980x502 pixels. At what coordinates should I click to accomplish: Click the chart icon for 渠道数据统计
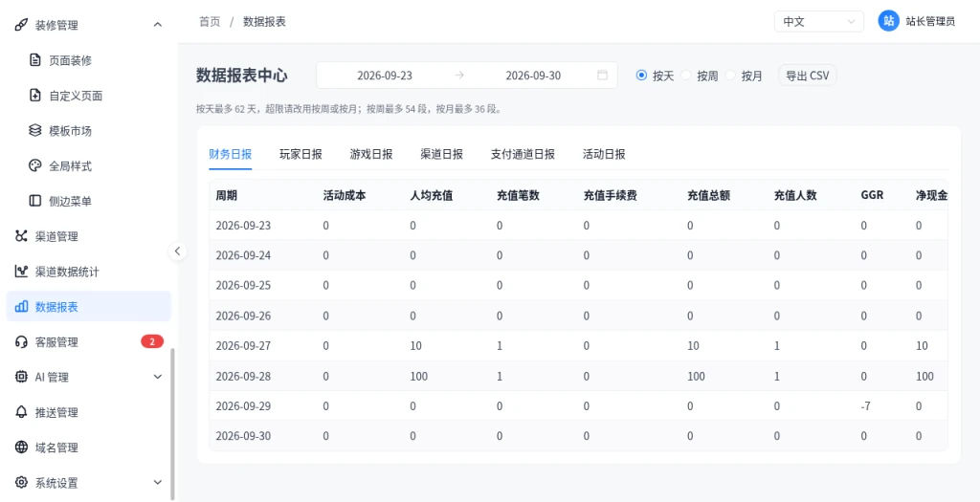(21, 272)
